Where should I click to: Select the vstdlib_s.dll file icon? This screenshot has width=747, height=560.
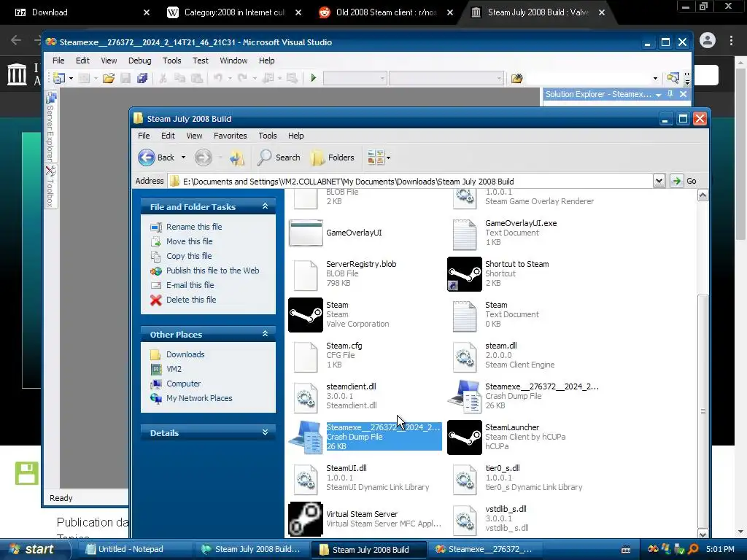coord(465,521)
